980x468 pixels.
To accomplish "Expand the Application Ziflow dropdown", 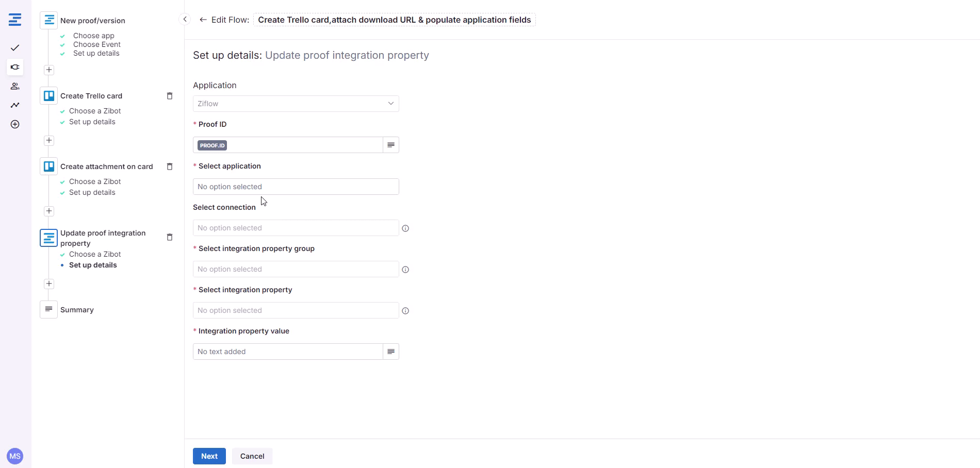I will (296, 104).
